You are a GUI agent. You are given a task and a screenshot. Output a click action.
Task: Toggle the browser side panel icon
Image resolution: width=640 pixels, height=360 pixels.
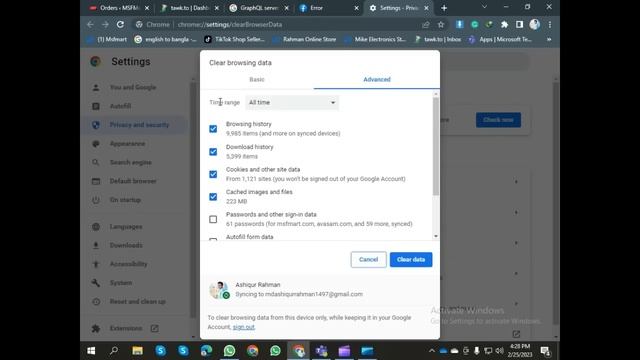point(519,24)
